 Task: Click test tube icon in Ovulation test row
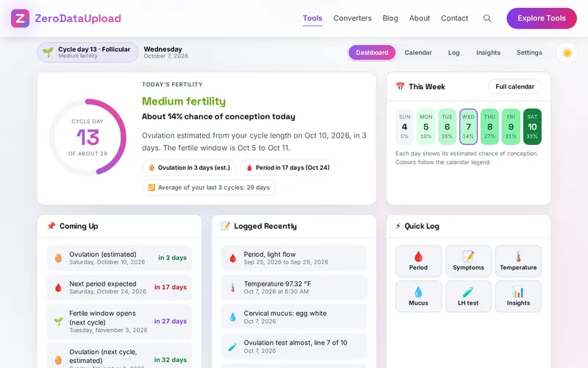233,347
